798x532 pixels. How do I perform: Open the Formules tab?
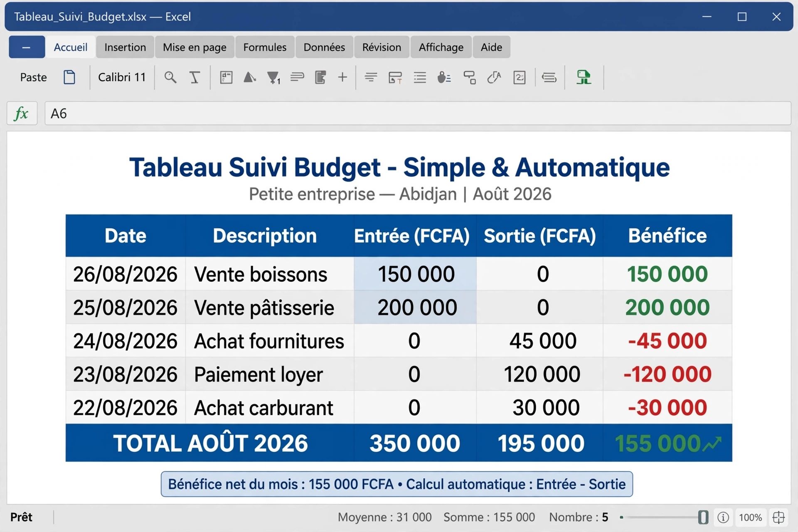pos(265,47)
